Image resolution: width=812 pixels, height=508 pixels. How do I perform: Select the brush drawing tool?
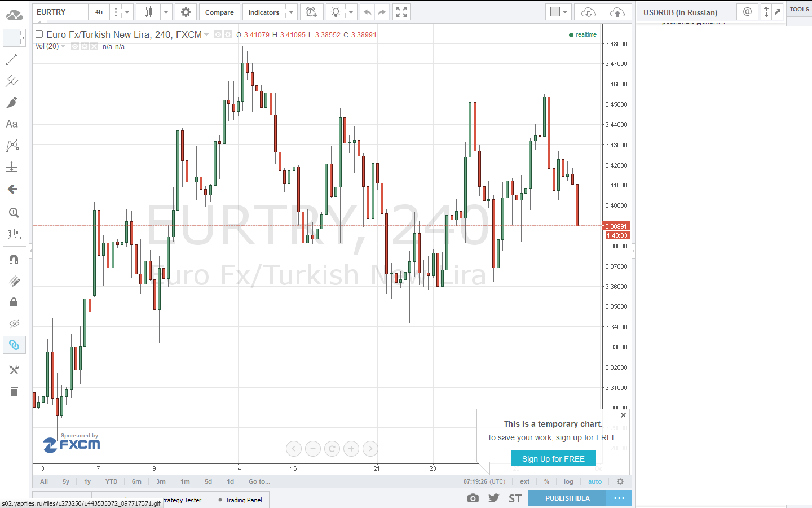[12, 102]
